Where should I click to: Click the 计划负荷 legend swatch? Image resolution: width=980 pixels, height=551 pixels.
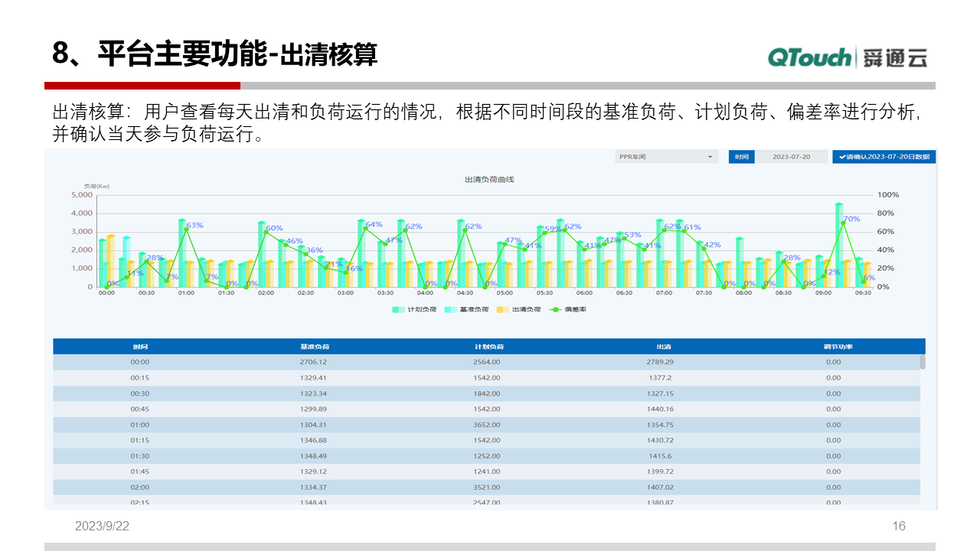[x=397, y=308]
